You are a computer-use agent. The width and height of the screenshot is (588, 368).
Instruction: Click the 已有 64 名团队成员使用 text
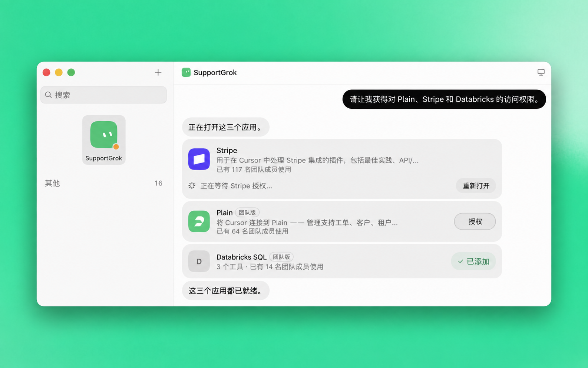pos(252,231)
